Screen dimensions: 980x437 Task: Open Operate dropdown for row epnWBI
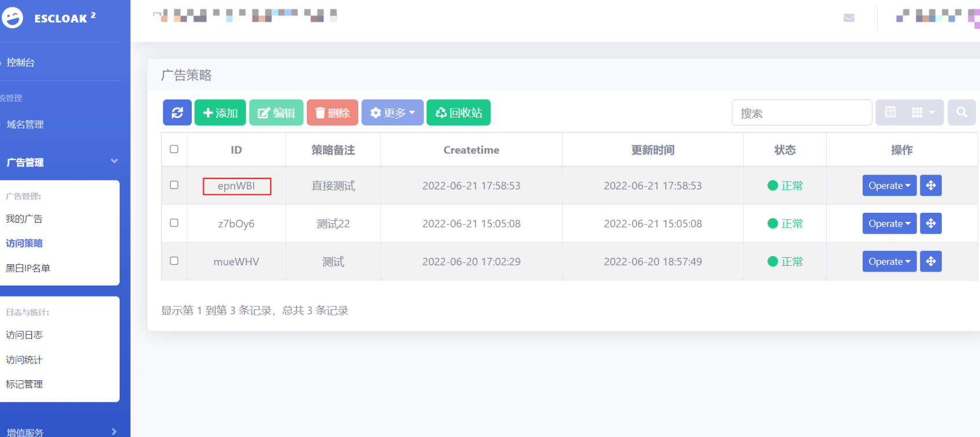coord(889,186)
